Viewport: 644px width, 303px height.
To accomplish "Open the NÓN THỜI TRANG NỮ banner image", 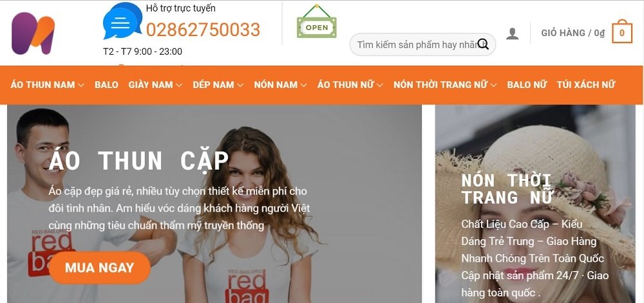I will pyautogui.click(x=535, y=204).
